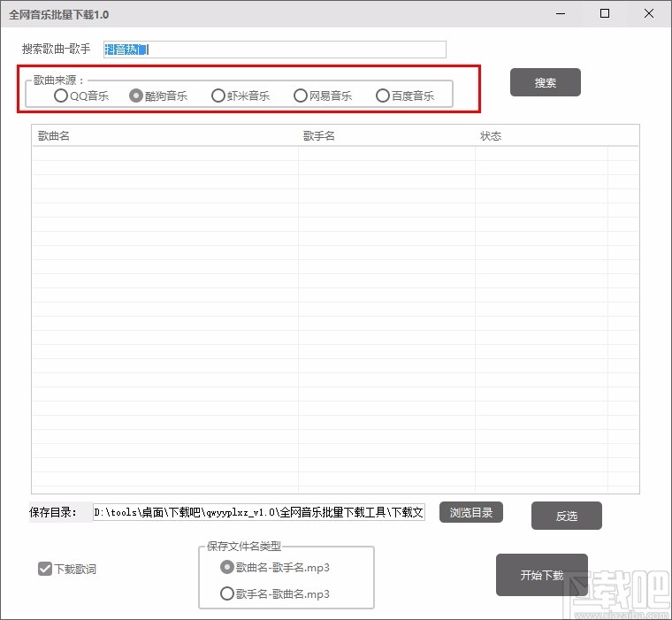Click the 反选 invert selection button

(567, 516)
